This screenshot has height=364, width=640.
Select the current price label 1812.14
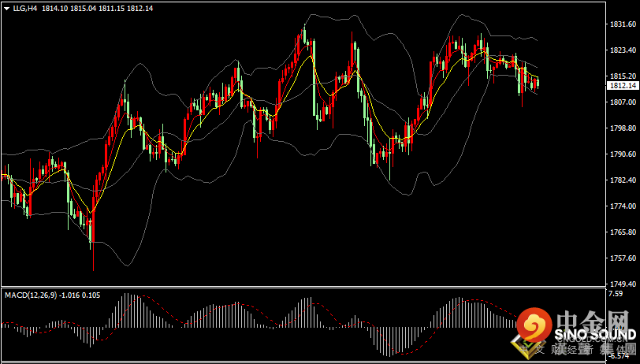[623, 85]
